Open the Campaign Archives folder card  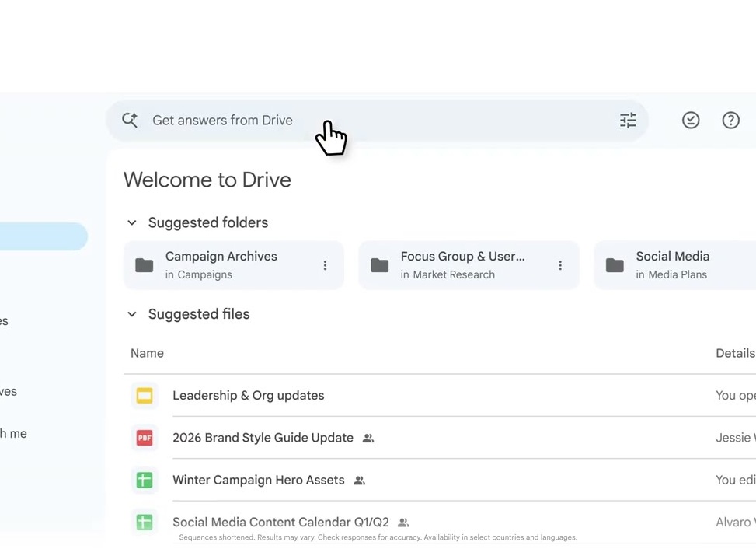(234, 265)
